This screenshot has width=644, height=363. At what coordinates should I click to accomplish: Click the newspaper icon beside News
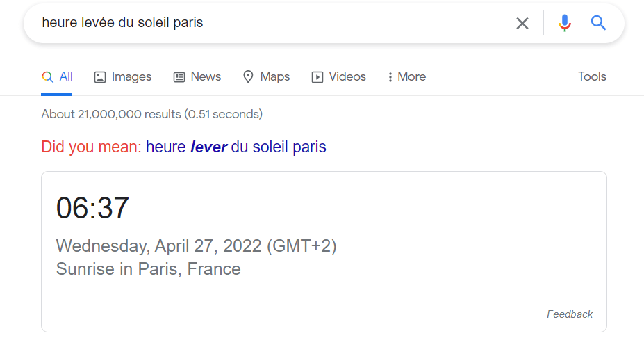point(179,77)
